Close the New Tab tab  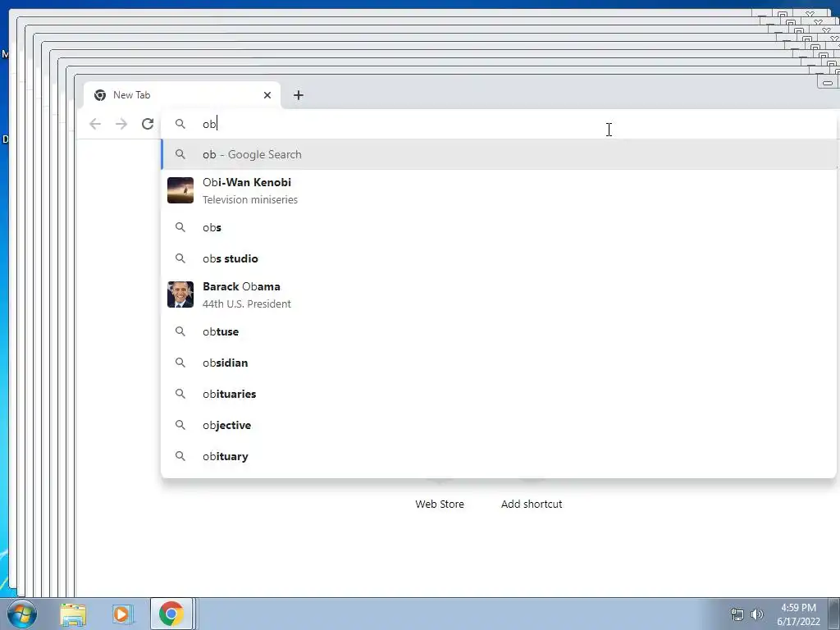click(267, 95)
